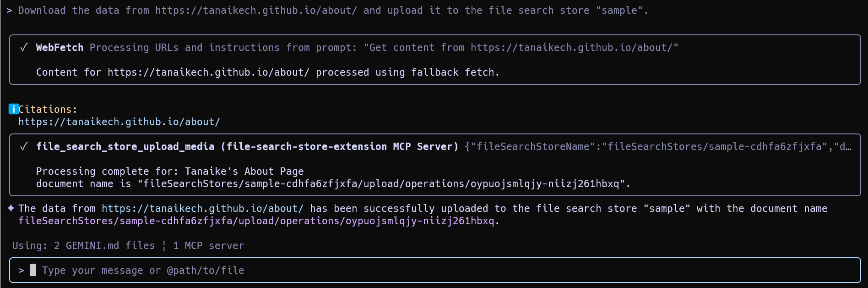Click the blue info icon beside Citations
Image resolution: width=868 pixels, height=288 pixels.
[x=14, y=109]
